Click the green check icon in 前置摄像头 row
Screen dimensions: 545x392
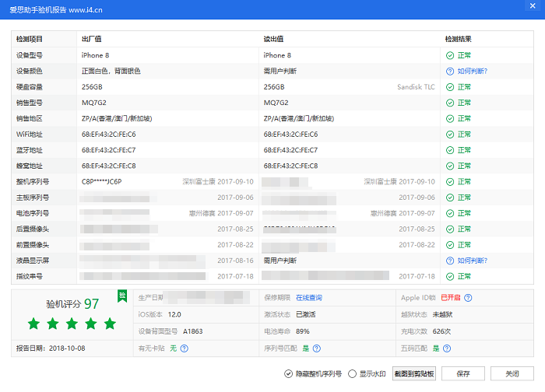click(x=450, y=245)
